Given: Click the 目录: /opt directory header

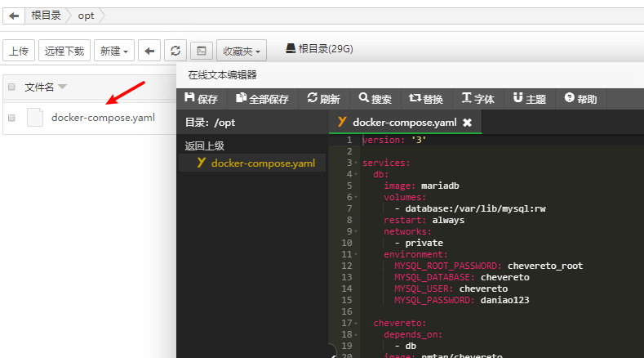Looking at the screenshot, I should point(210,123).
